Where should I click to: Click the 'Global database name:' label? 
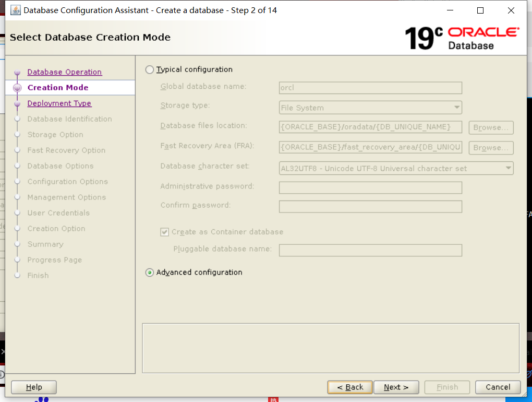click(203, 87)
